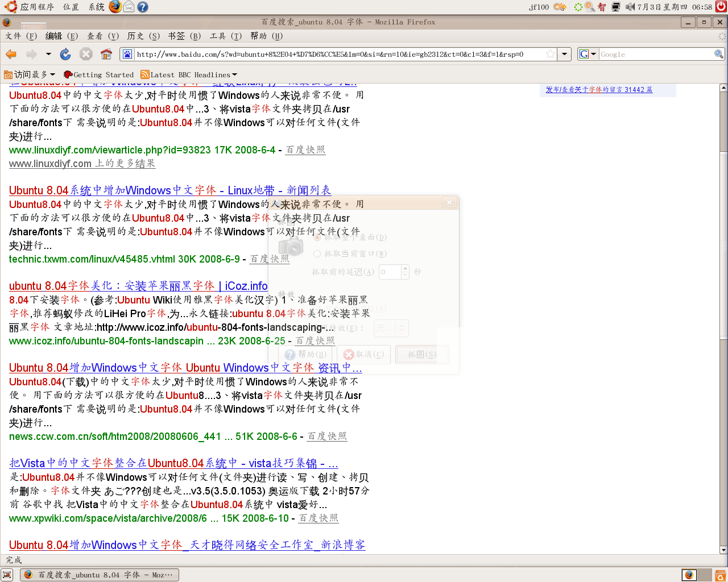Image resolution: width=728 pixels, height=582 pixels.
Task: Click the user switcher icon beside jf100
Action: coord(560,7)
